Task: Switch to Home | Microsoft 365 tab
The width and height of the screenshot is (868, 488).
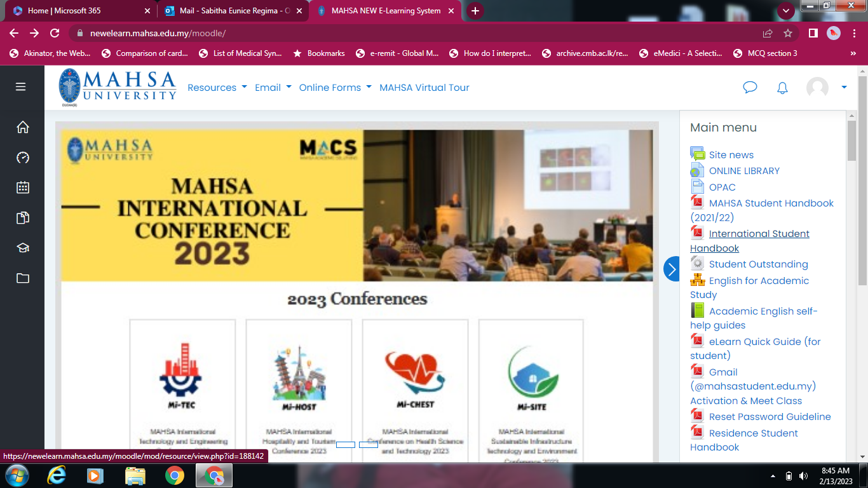Action: pyautogui.click(x=81, y=11)
